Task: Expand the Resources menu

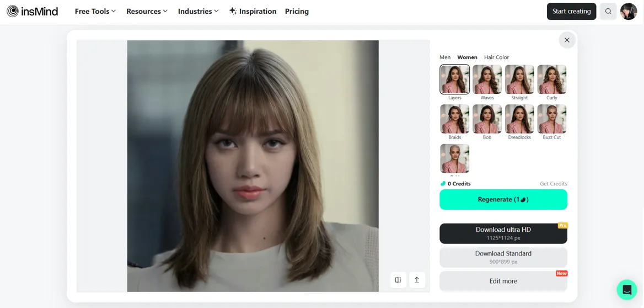Action: (147, 11)
